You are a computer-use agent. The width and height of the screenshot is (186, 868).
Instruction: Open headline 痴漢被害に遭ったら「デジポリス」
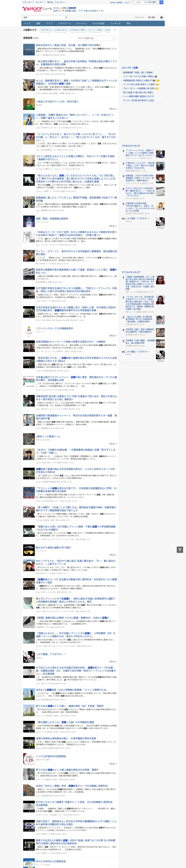[77, 199]
